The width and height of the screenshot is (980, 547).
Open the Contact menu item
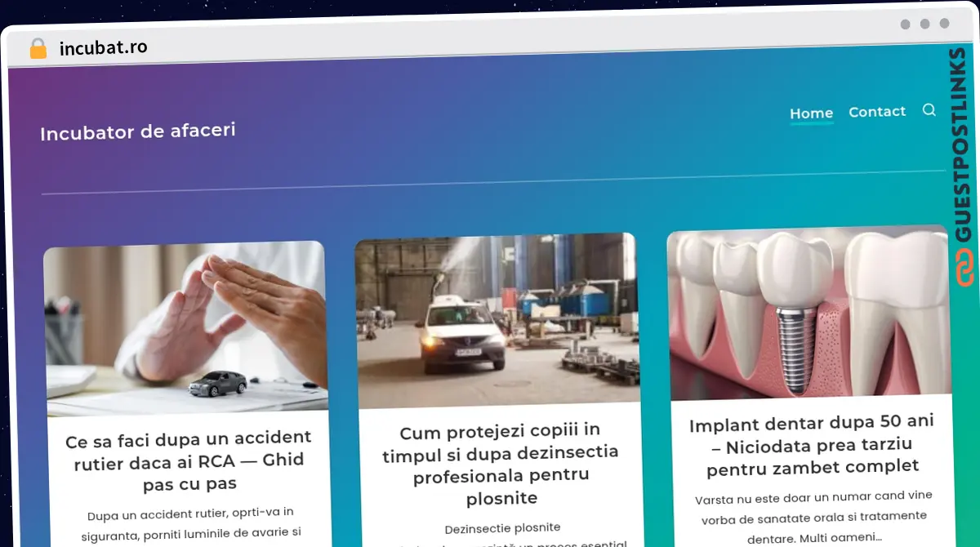pos(877,111)
